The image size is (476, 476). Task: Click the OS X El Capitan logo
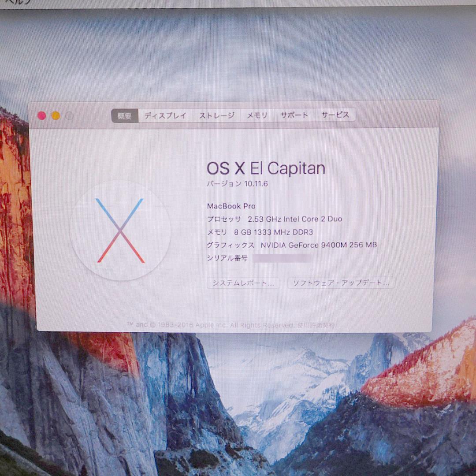[x=120, y=231]
